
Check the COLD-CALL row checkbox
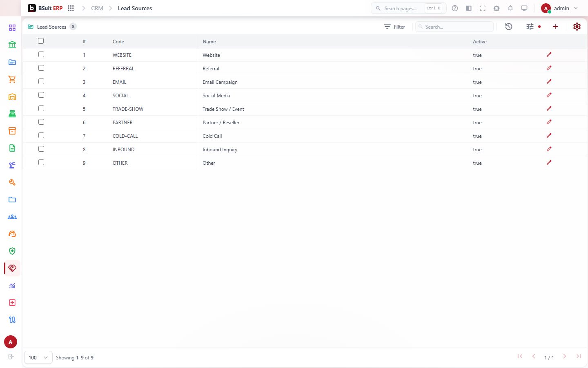pyautogui.click(x=41, y=135)
